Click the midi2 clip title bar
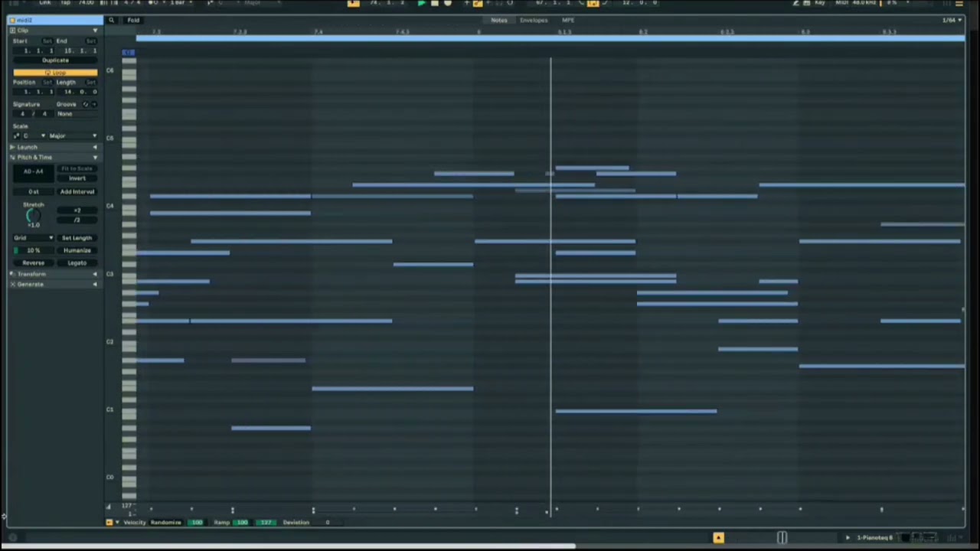The height and width of the screenshot is (551, 980). point(55,20)
